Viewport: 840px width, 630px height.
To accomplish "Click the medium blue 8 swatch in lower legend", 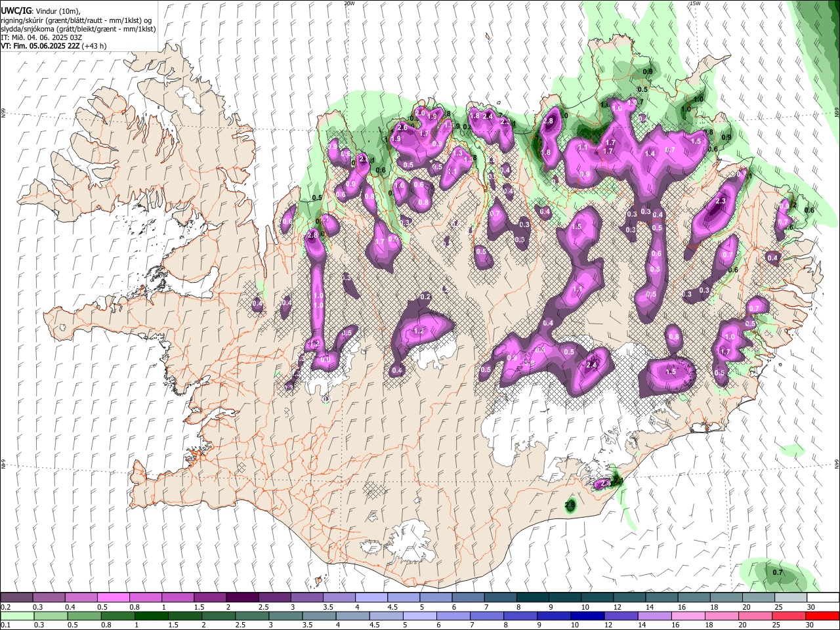I will (x=520, y=616).
